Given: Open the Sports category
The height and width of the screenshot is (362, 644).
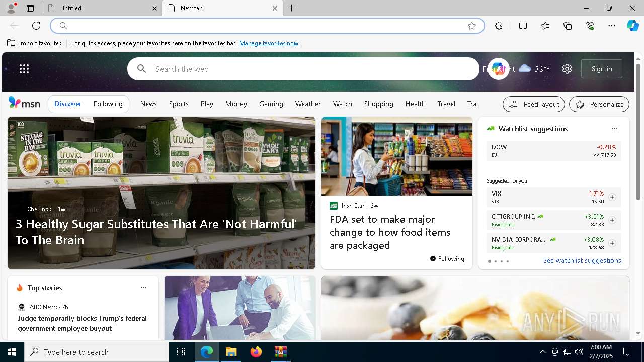Looking at the screenshot, I should pyautogui.click(x=179, y=104).
